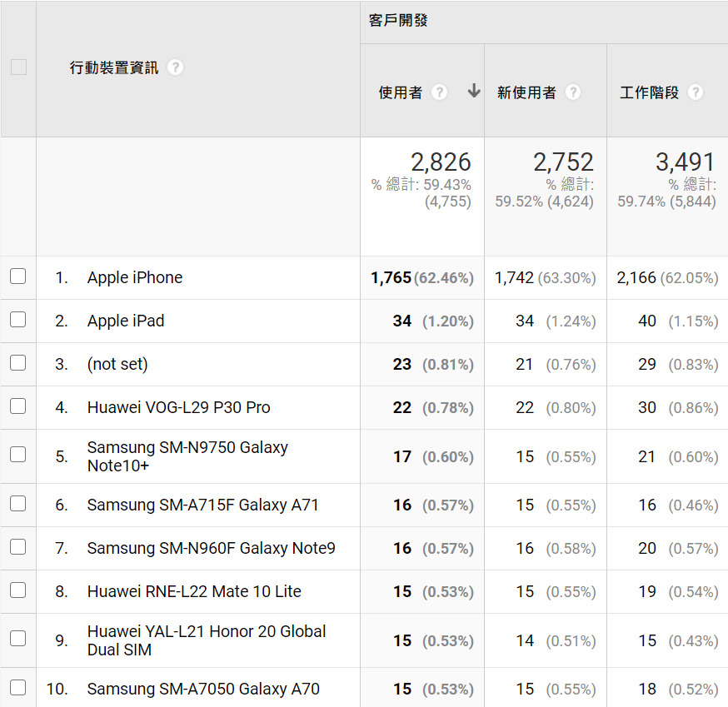Click help icon beside 工作階段 column

696,92
